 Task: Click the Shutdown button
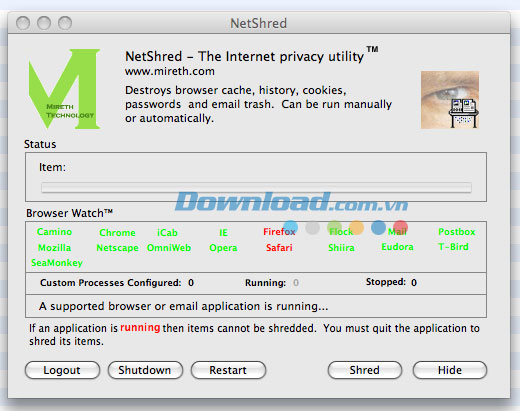145,370
